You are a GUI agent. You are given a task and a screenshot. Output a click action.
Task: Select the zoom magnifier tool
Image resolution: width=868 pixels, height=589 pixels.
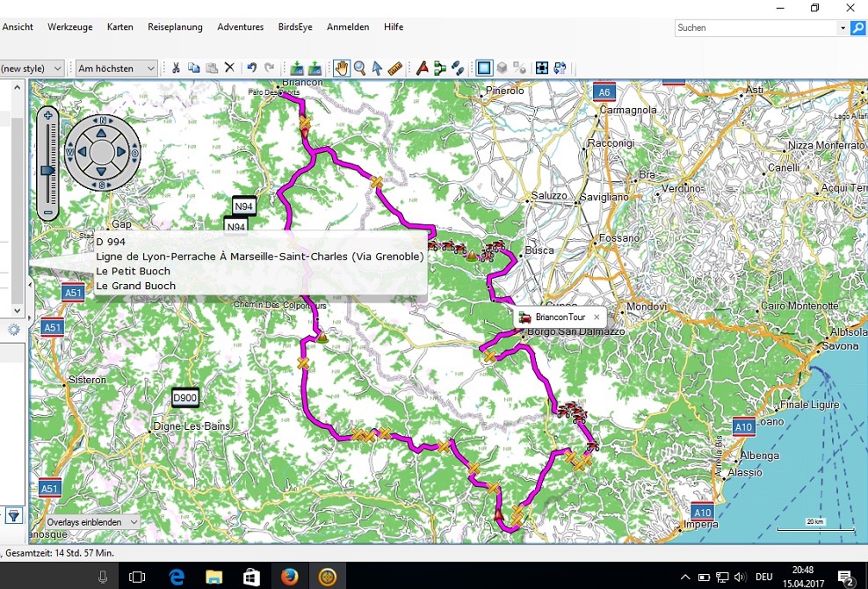pyautogui.click(x=359, y=68)
